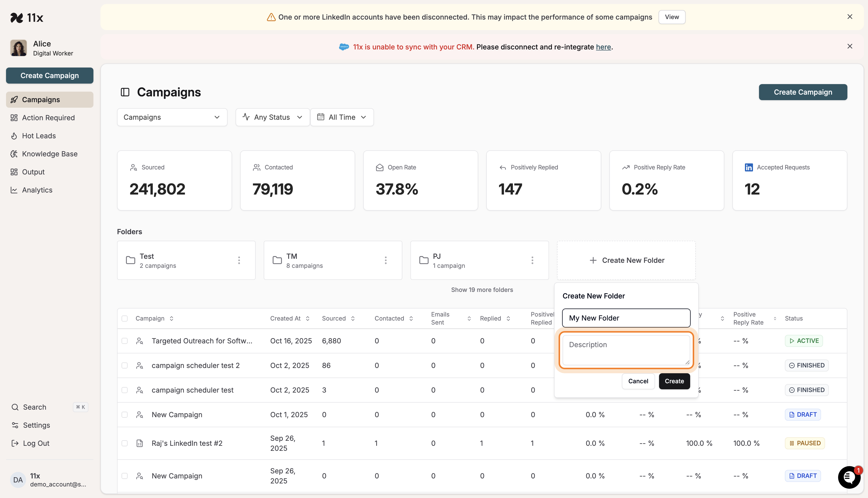Open the Any Status filter dropdown
The height and width of the screenshot is (498, 868).
272,117
